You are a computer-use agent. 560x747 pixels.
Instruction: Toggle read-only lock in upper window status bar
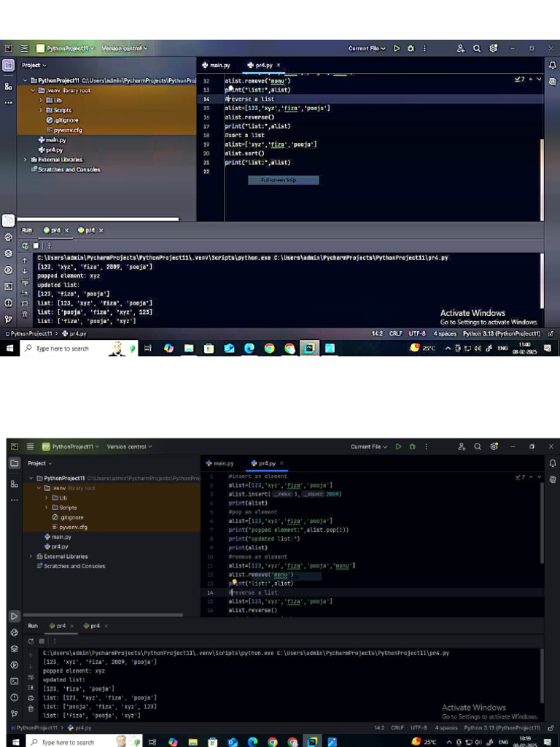click(x=551, y=334)
